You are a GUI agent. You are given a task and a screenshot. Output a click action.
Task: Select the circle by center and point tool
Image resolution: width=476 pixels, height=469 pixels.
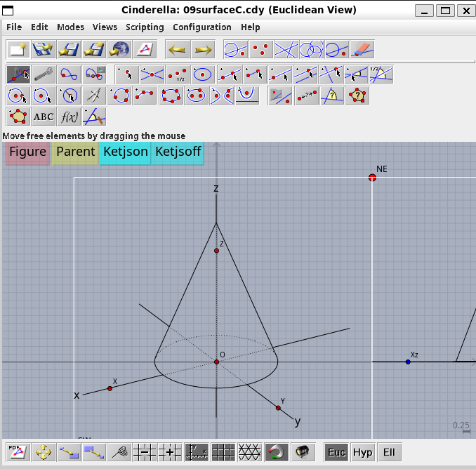[18, 95]
